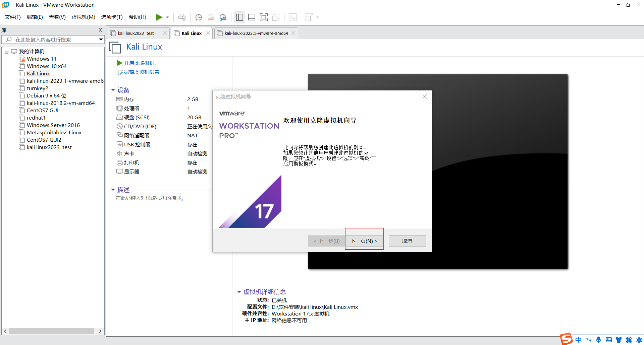This screenshot has width=644, height=345.
Task: Select Windows 11 in the library
Action: click(x=42, y=59)
